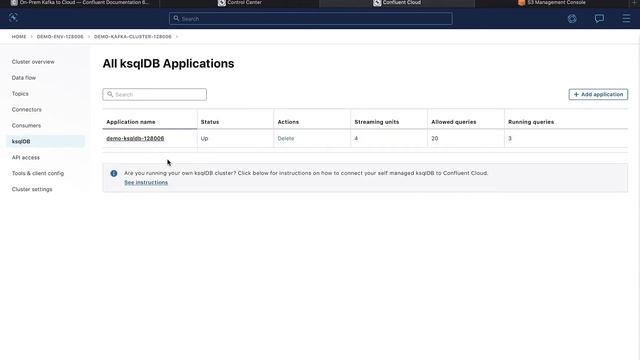Click the Status column header

[210, 122]
